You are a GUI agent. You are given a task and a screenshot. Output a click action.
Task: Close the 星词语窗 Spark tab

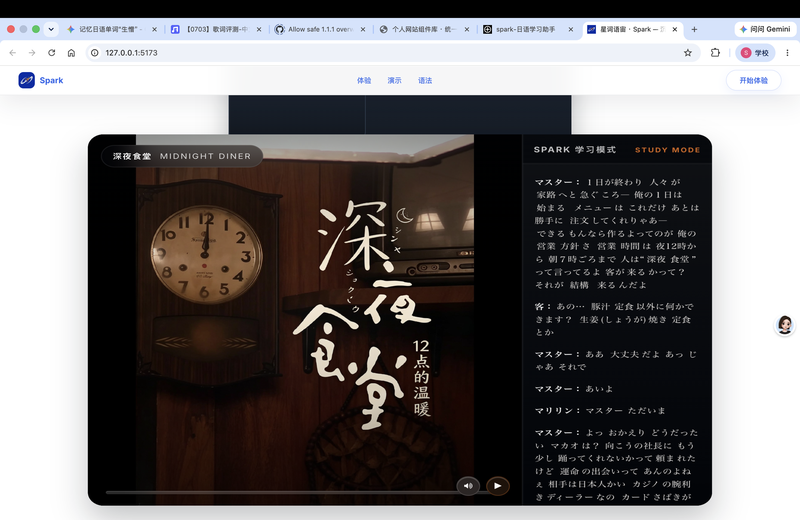pyautogui.click(x=674, y=30)
